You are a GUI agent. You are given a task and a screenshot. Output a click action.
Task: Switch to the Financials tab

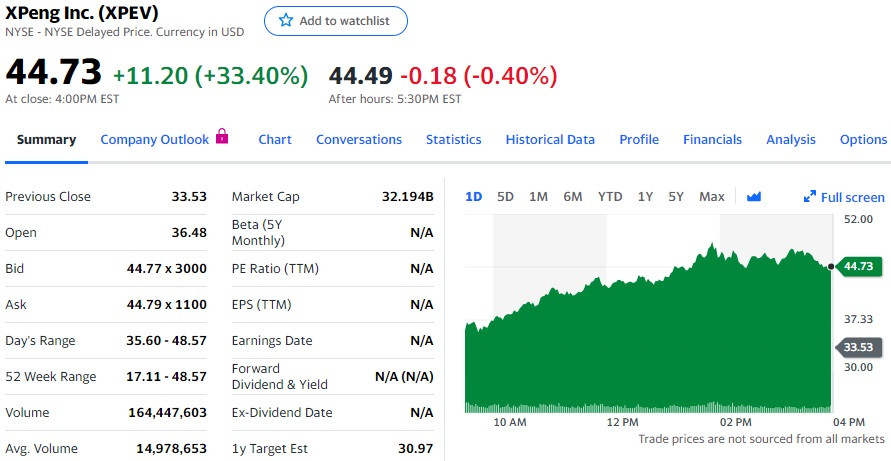point(712,140)
